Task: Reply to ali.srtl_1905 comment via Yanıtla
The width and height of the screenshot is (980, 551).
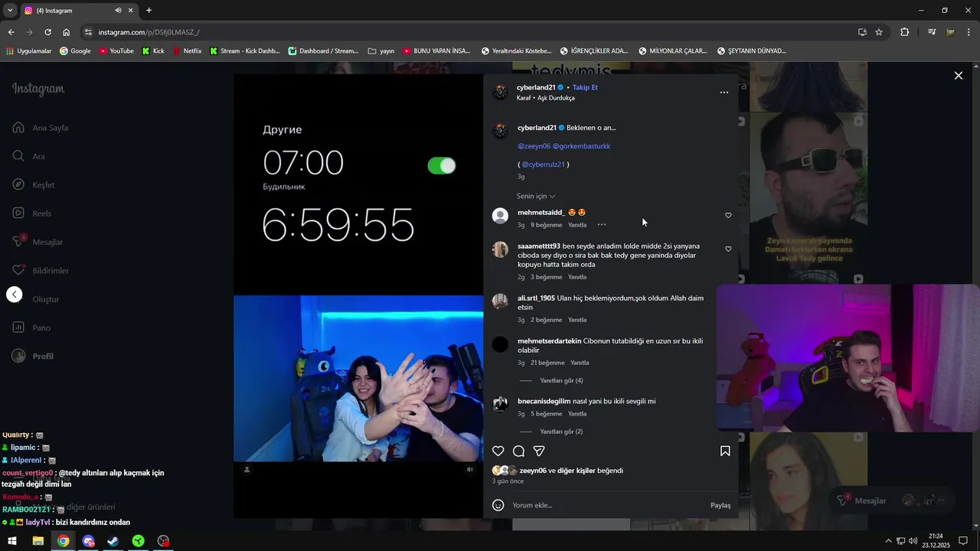Action: click(577, 320)
